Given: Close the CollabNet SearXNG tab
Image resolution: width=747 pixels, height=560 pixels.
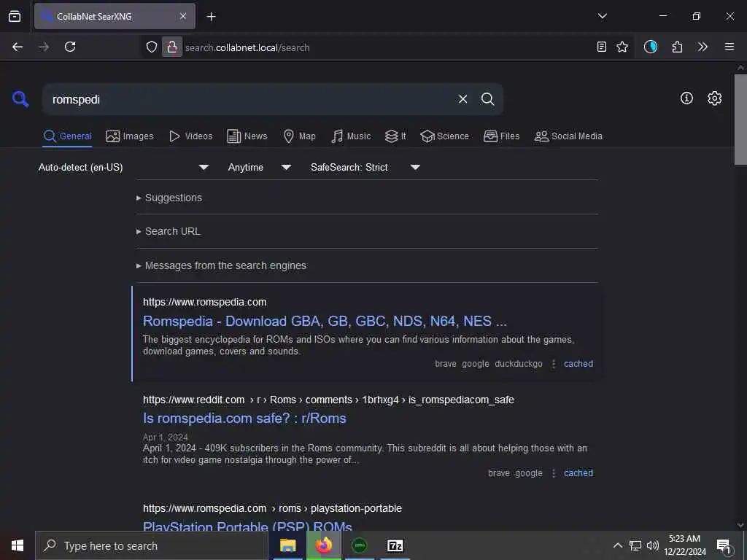Looking at the screenshot, I should coord(183,16).
